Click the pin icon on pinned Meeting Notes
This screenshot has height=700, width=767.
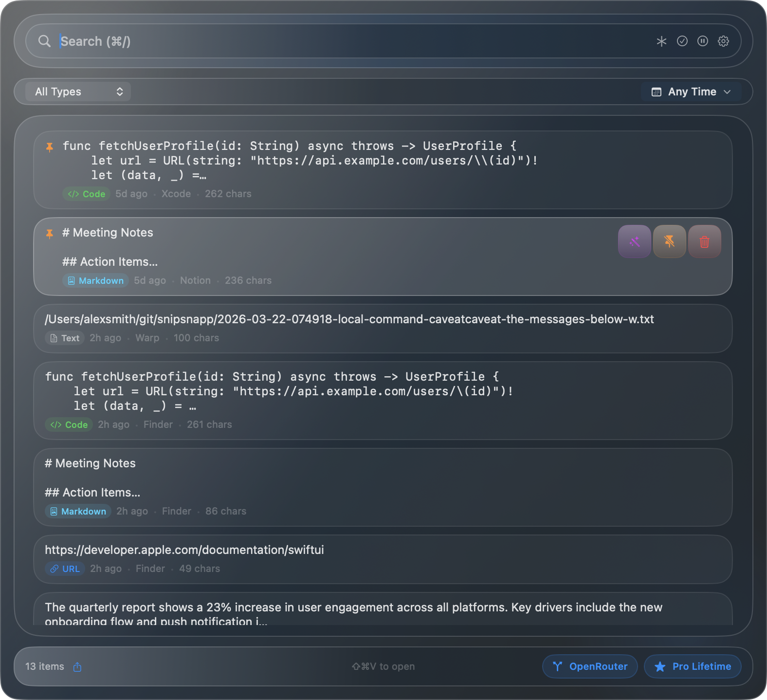coord(50,234)
